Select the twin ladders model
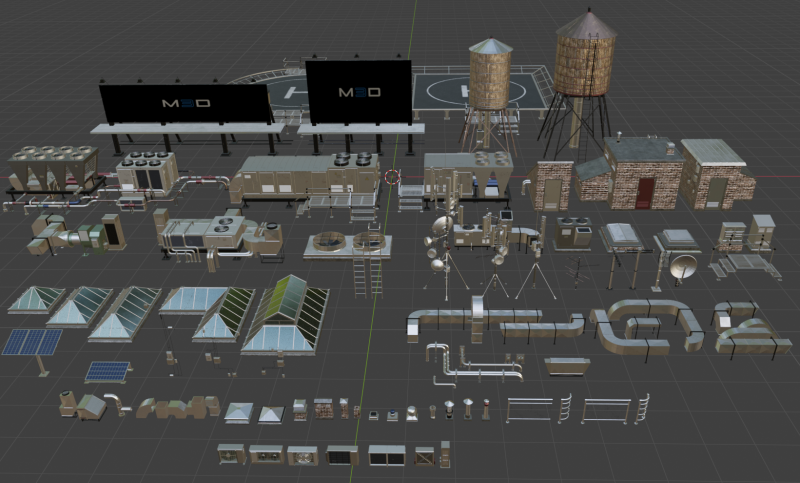The width and height of the screenshot is (800, 483). (367, 268)
